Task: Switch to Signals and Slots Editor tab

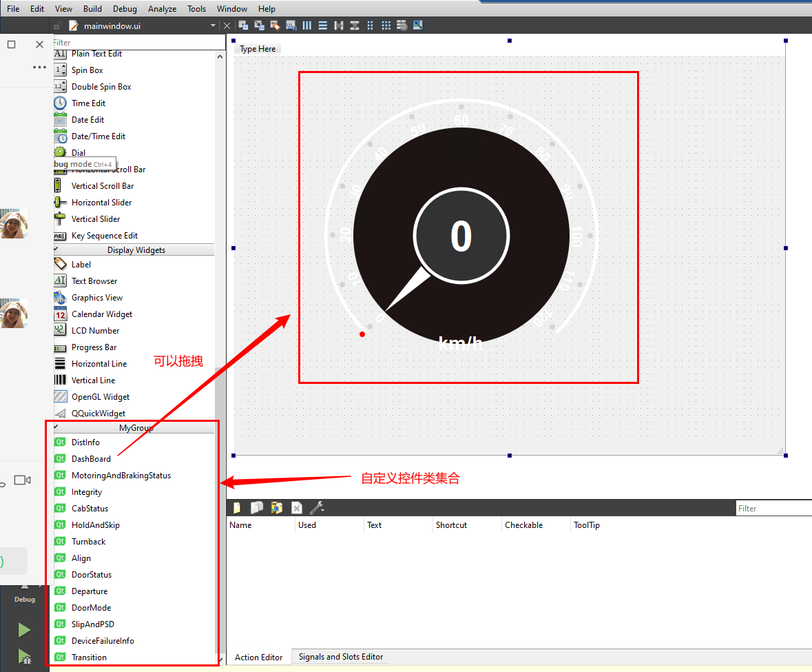Action: click(x=341, y=656)
